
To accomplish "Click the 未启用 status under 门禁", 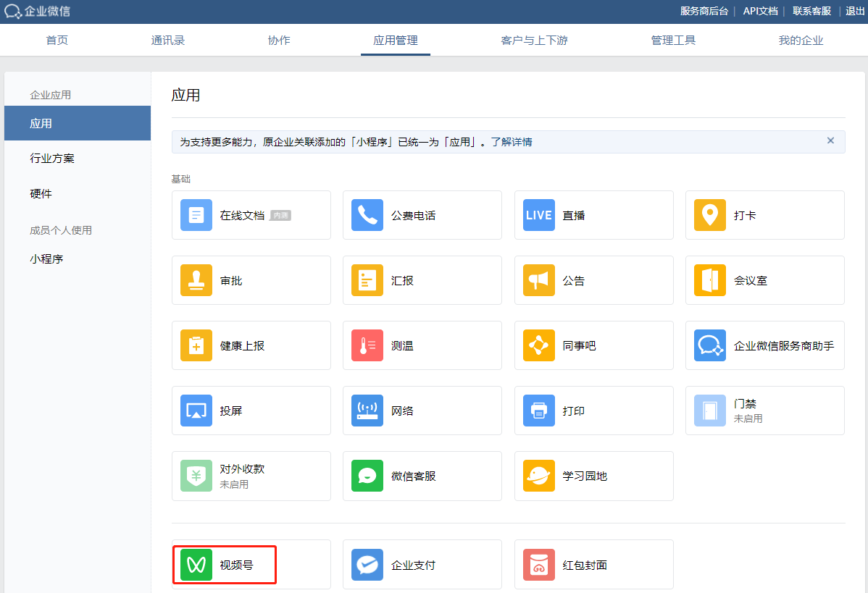I will (x=748, y=419).
